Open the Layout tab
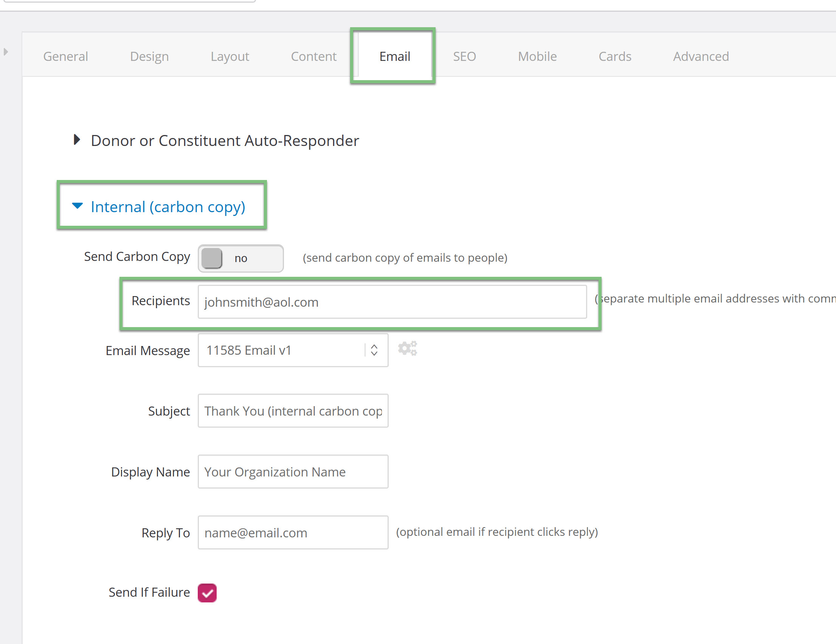The image size is (836, 644). coord(230,56)
